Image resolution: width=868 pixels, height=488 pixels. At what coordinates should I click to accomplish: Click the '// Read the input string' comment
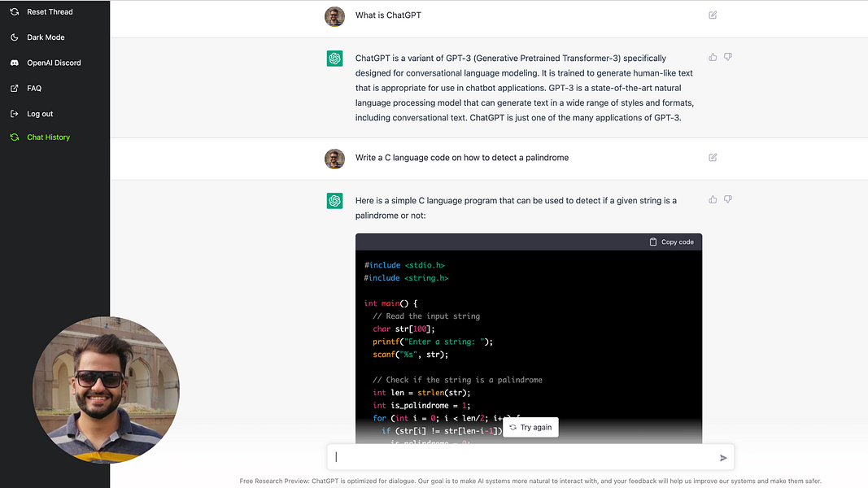(426, 316)
